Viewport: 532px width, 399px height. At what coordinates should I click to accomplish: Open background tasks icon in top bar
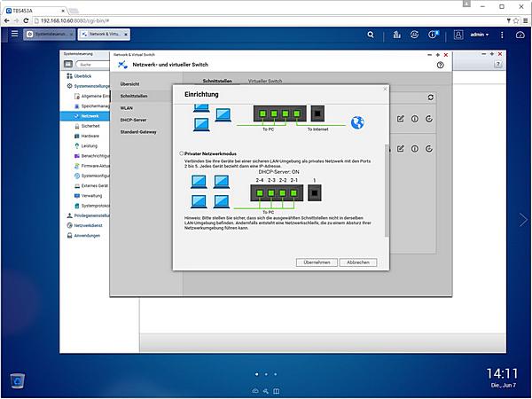point(396,35)
